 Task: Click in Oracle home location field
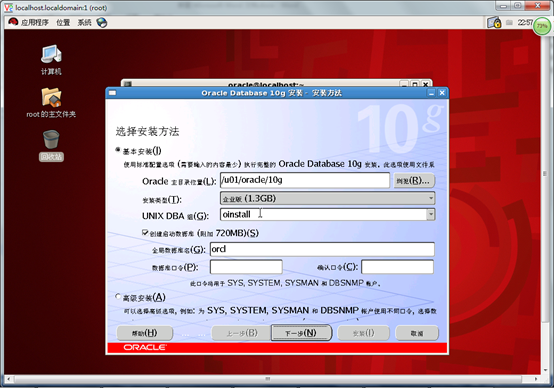click(305, 180)
